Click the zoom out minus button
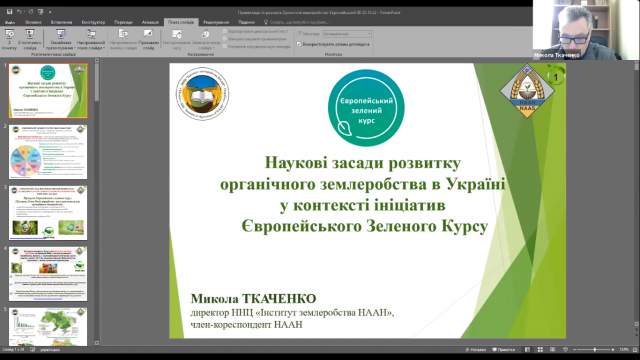Screen dimensions: 640x360 [x=574, y=350]
